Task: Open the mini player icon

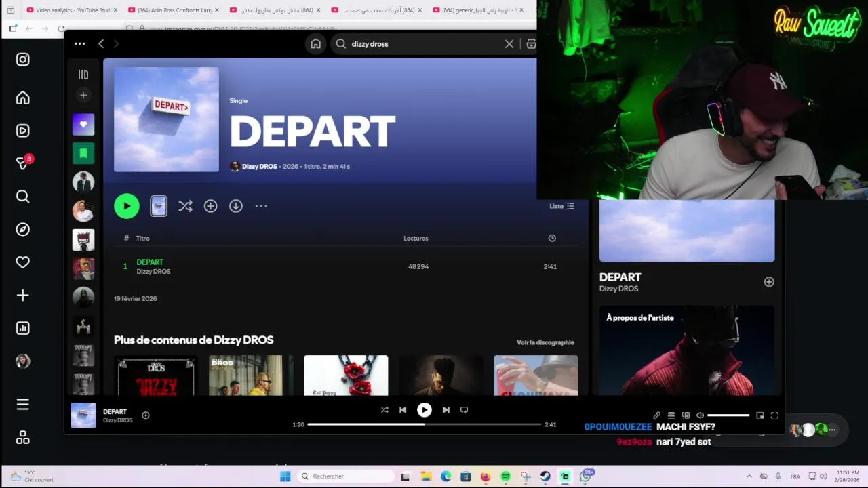Action: pyautogui.click(x=760, y=415)
